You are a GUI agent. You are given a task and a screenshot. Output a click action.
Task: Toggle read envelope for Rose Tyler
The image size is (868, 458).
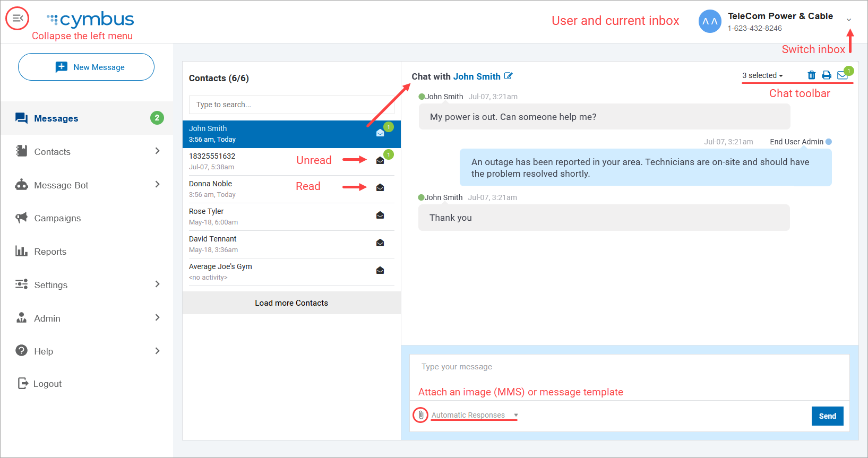tap(380, 215)
